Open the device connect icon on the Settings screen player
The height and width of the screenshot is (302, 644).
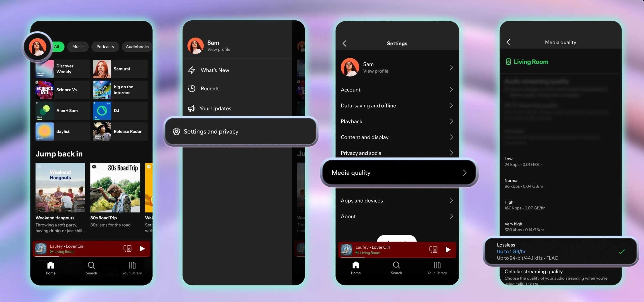[433, 249]
